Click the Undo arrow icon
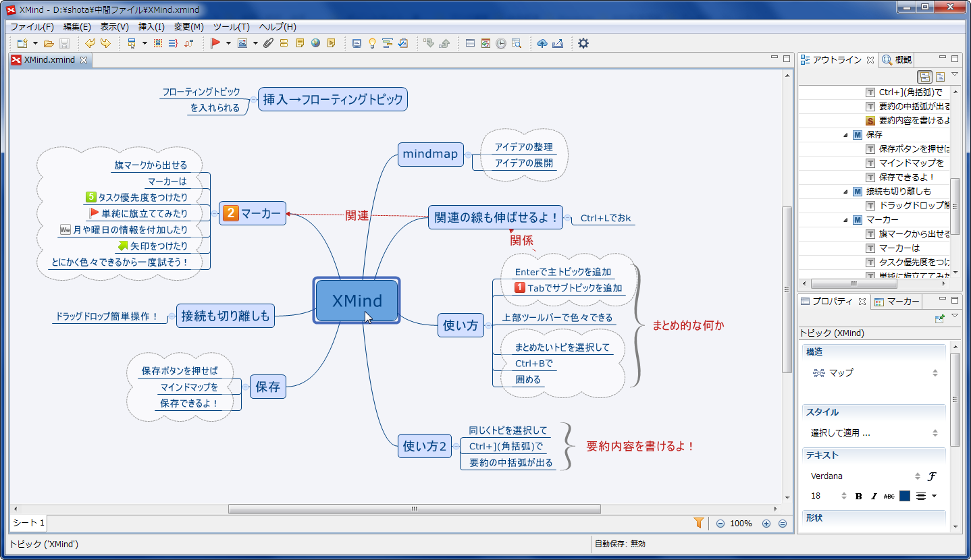The width and height of the screenshot is (971, 560). pyautogui.click(x=90, y=43)
